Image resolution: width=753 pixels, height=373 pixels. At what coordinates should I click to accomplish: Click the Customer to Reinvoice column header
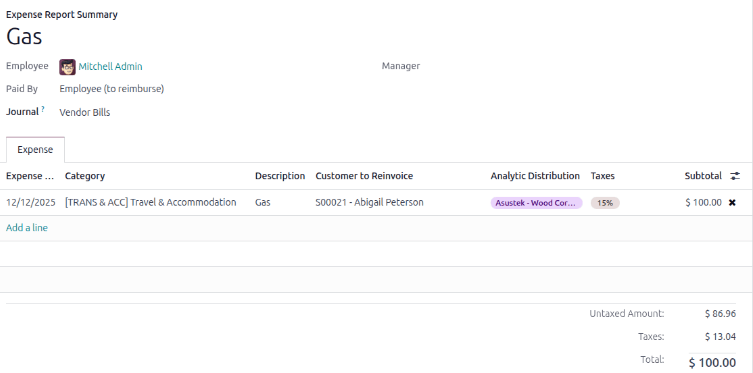tap(364, 176)
